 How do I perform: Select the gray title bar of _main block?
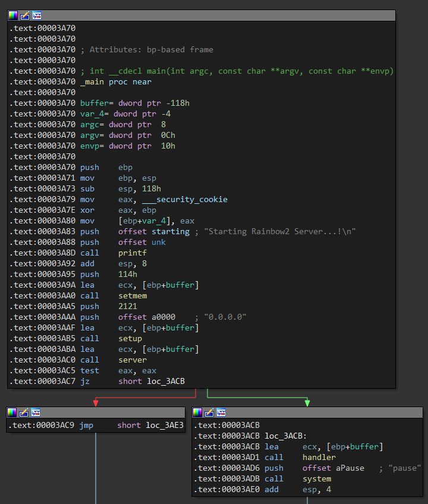pyautogui.click(x=202, y=15)
